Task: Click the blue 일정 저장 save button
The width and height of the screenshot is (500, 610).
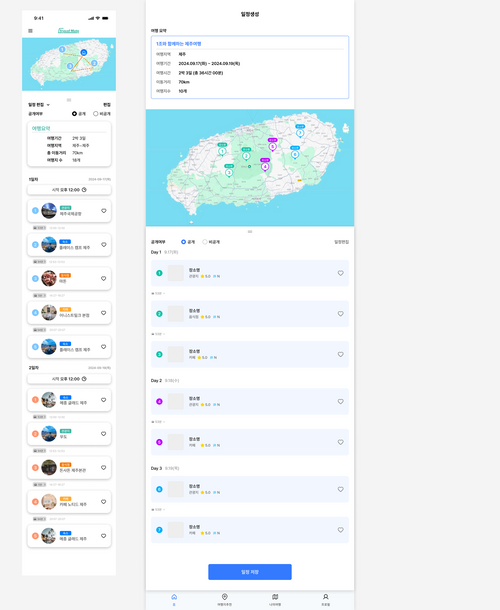Action: (250, 572)
